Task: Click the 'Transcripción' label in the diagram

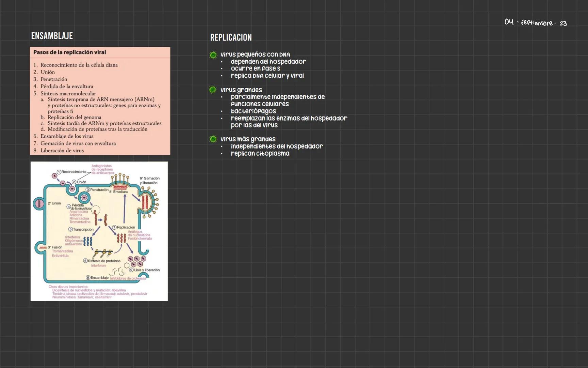Action: click(83, 229)
